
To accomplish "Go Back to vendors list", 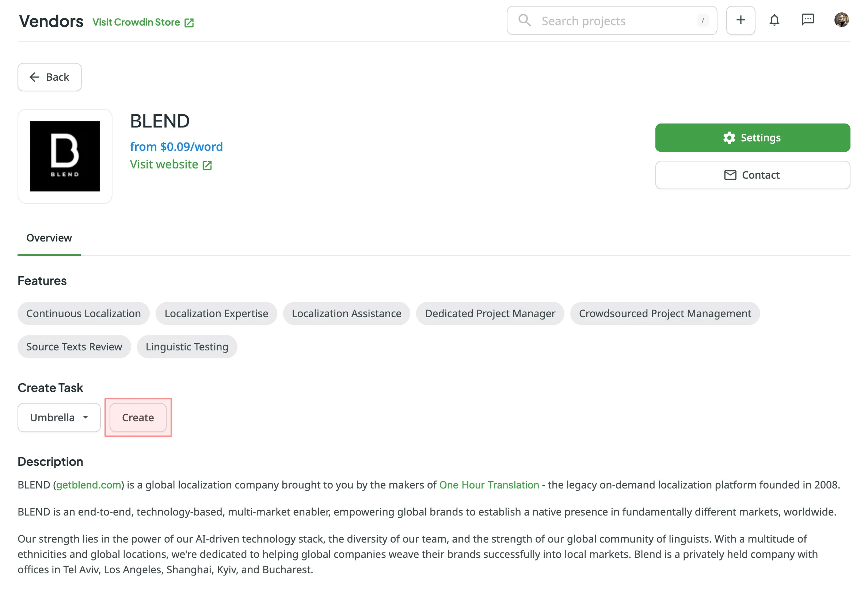I will [x=49, y=77].
